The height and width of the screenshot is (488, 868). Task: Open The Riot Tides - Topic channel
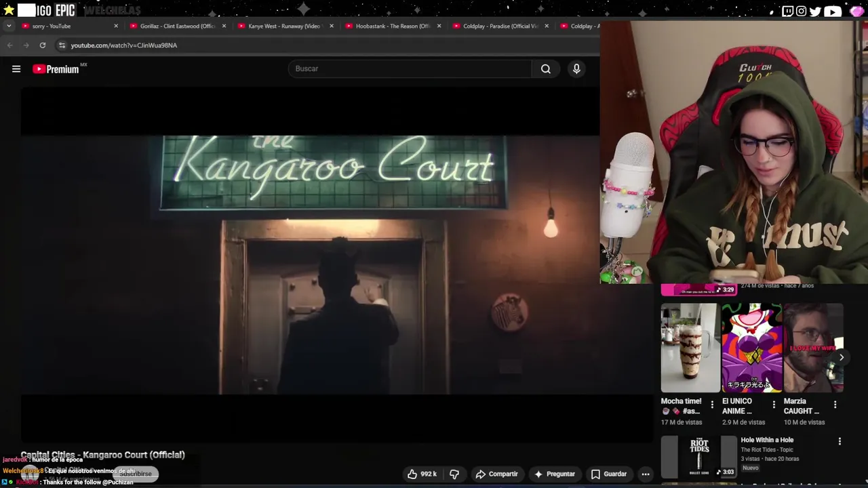pyautogui.click(x=767, y=450)
